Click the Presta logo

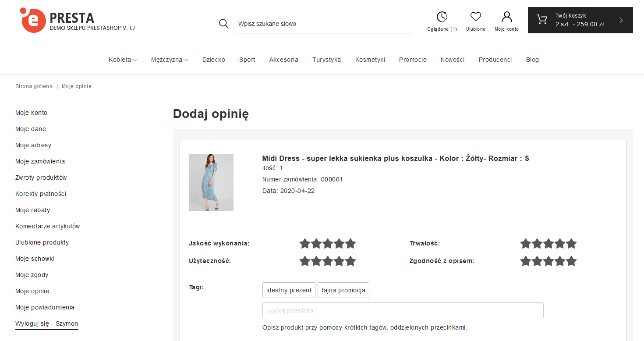(x=33, y=21)
